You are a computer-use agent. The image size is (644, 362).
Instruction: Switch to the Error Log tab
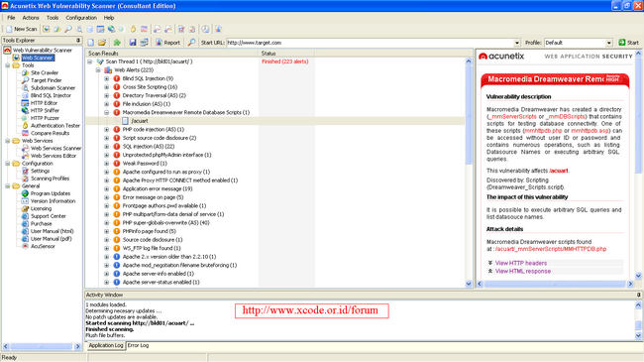pyautogui.click(x=138, y=345)
